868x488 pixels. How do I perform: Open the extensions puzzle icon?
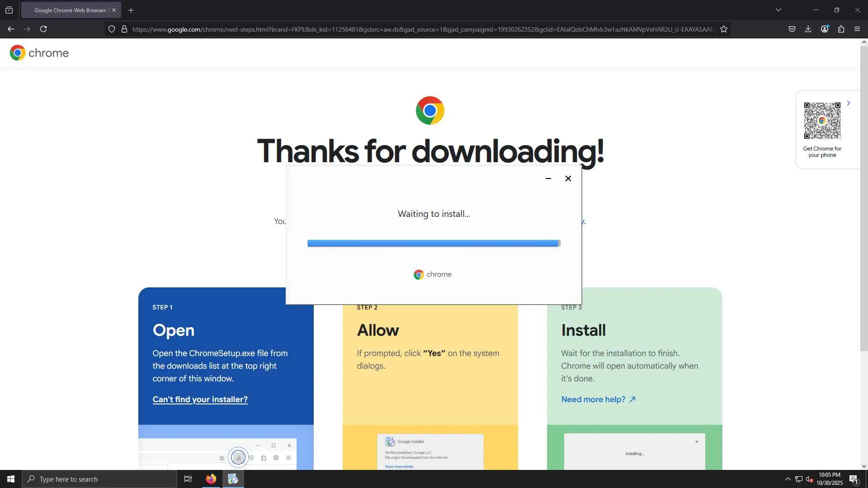click(x=841, y=29)
